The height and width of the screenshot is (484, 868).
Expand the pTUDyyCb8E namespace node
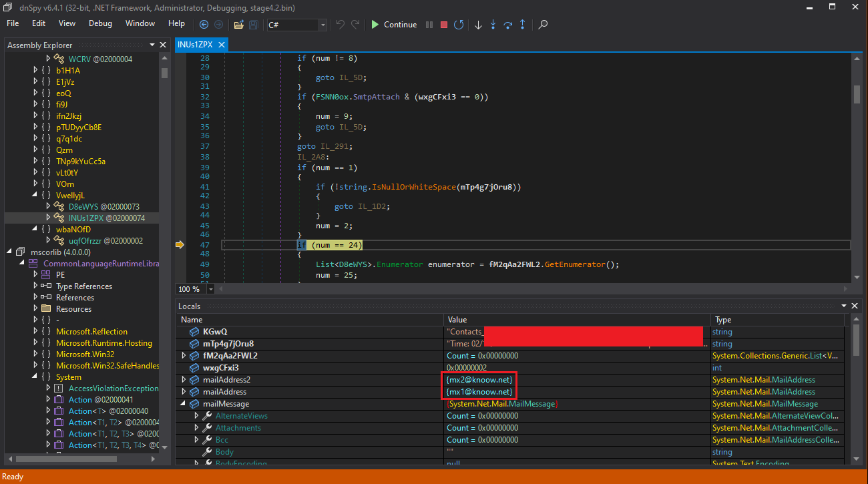36,127
